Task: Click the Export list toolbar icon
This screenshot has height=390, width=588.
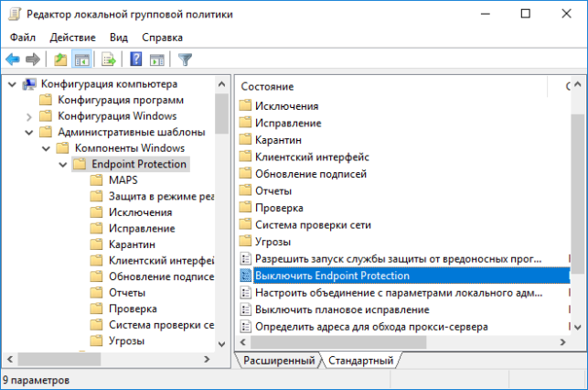Action: coord(109,60)
